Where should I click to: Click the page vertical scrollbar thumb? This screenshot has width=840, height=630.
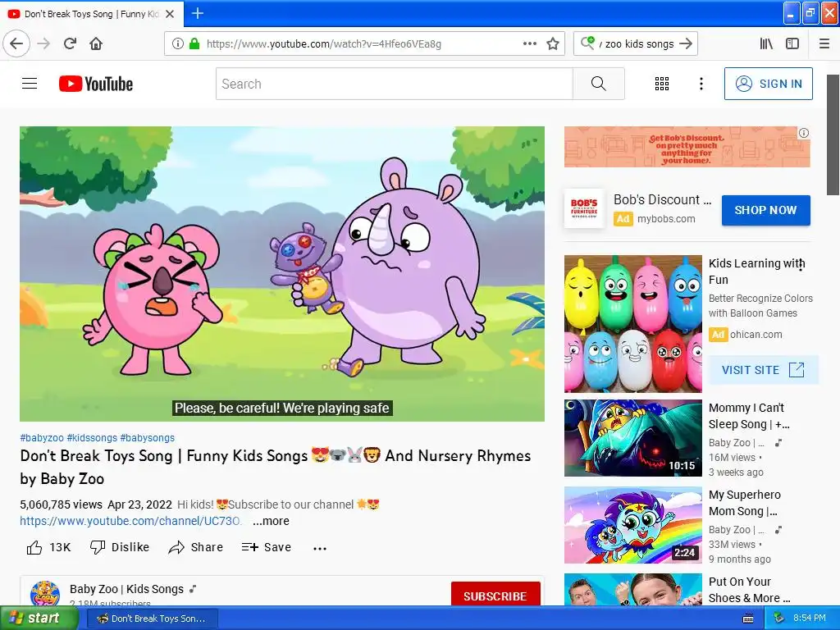[833, 135]
